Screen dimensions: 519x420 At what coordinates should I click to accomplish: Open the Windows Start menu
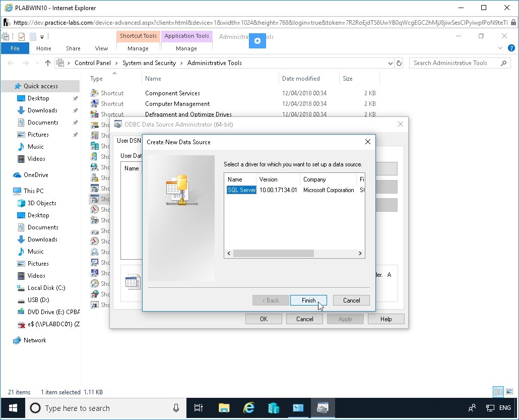click(x=13, y=408)
